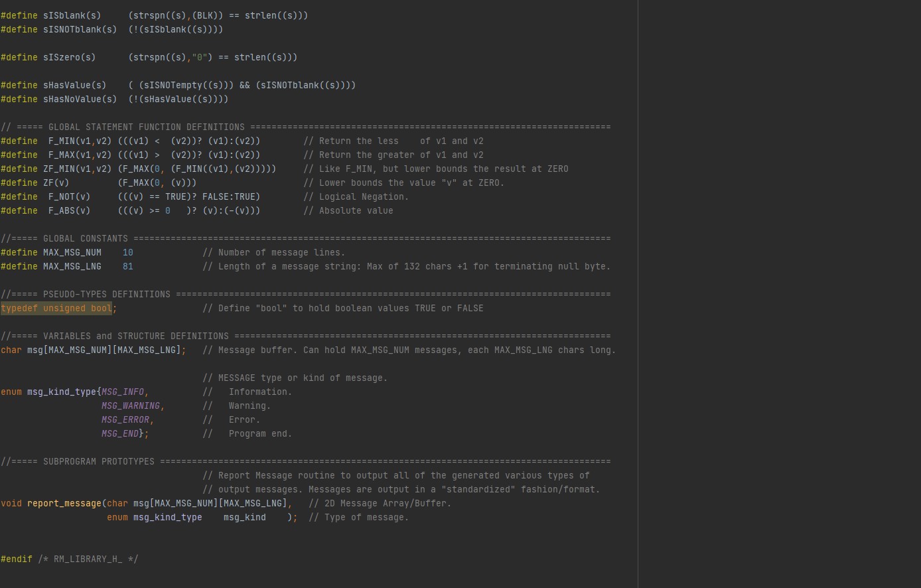Click comment "Return the less of v1 and v2"

393,141
